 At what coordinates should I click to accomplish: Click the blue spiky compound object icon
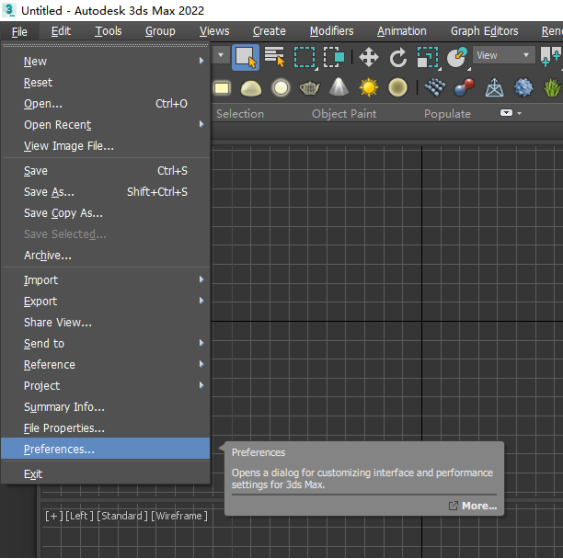(524, 88)
